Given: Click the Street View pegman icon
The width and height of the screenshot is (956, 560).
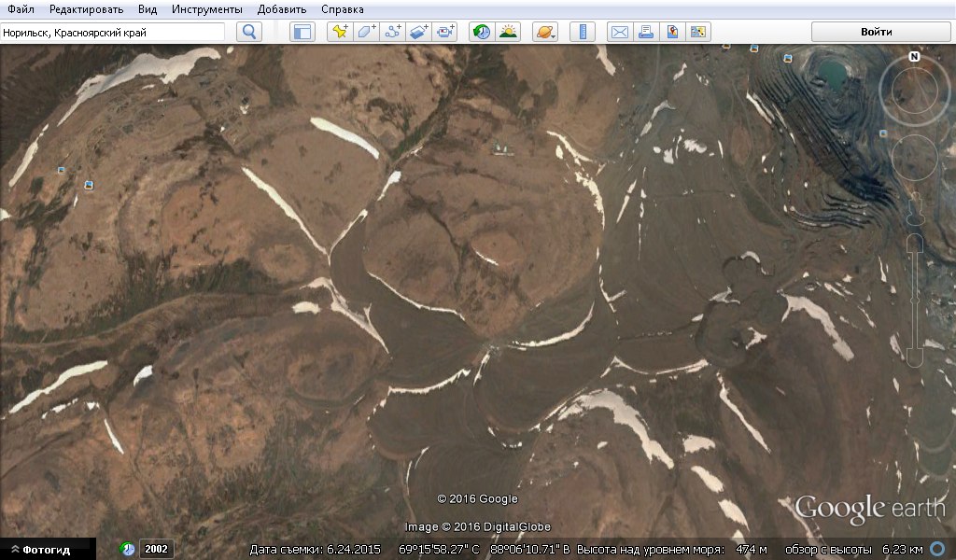Looking at the screenshot, I should click(915, 210).
